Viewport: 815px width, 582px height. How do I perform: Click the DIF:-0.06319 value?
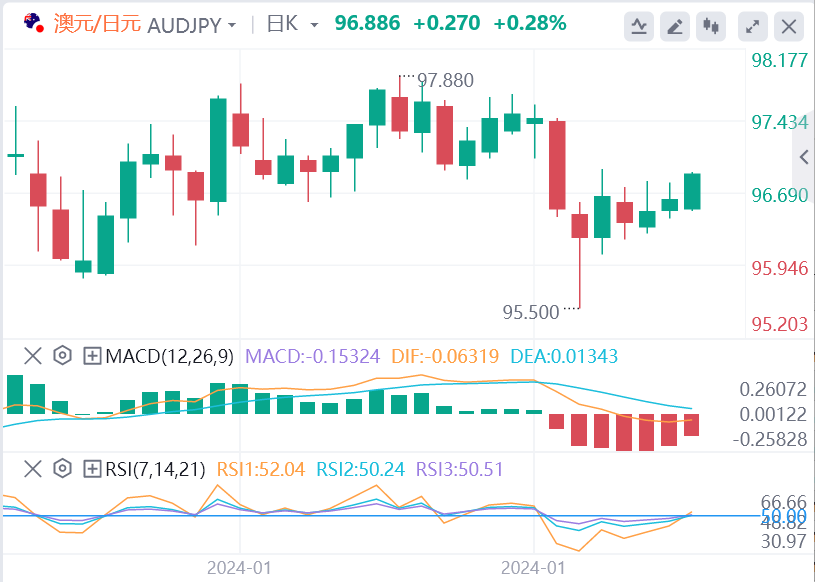tap(445, 356)
